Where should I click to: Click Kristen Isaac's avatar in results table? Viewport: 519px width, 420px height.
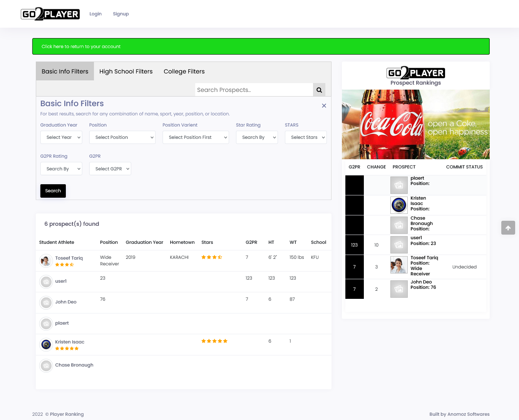click(46, 345)
